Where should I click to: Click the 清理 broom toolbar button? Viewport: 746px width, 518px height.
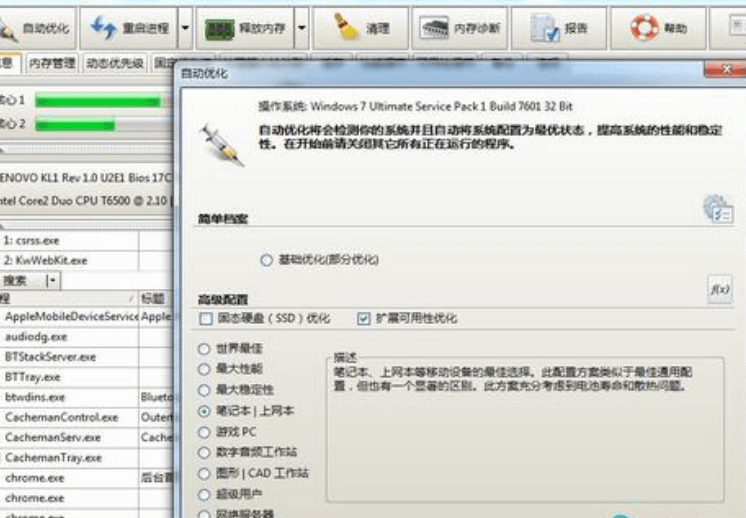coord(361,28)
